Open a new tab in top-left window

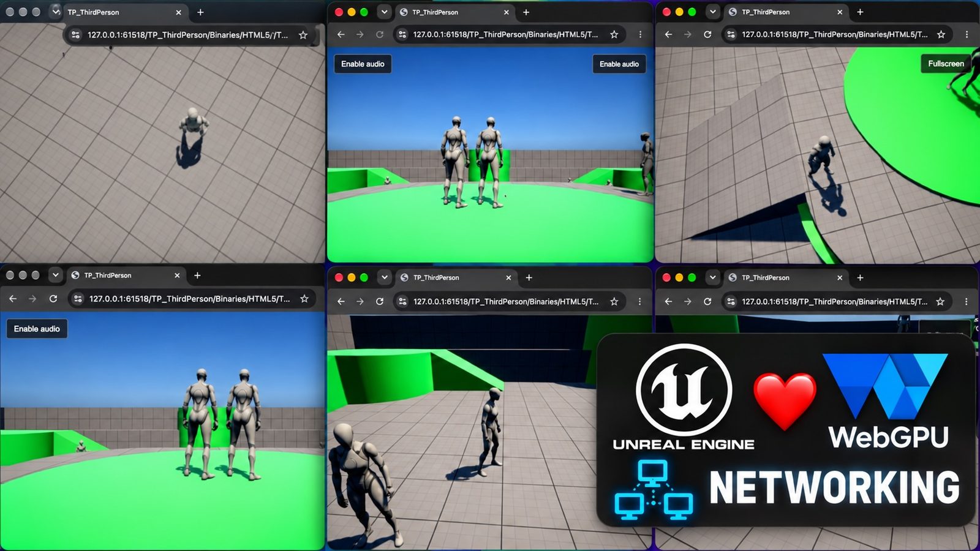click(200, 12)
